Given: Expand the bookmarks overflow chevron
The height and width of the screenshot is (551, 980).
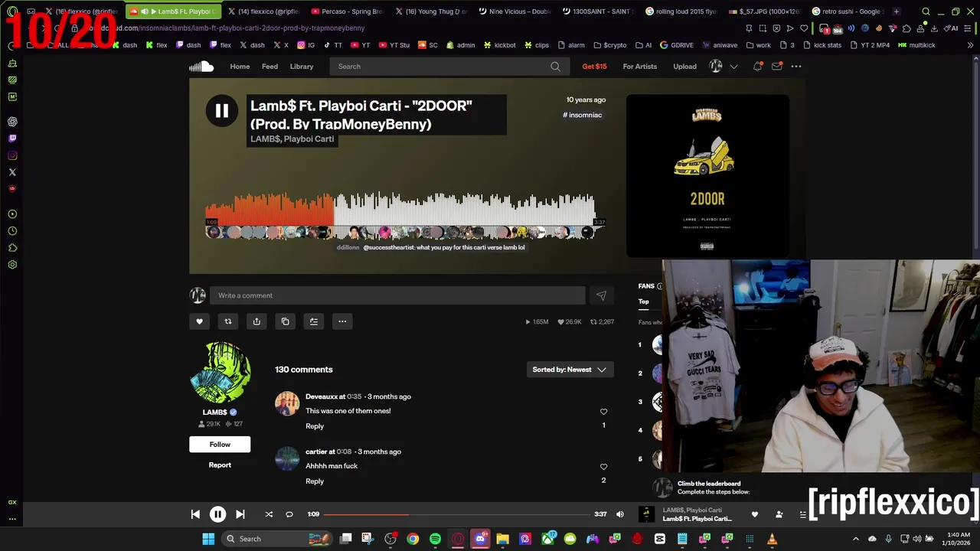Looking at the screenshot, I should [x=970, y=45].
